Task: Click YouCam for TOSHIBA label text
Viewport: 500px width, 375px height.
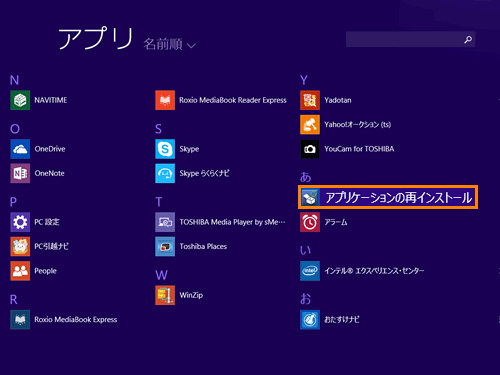Action: pos(359,149)
